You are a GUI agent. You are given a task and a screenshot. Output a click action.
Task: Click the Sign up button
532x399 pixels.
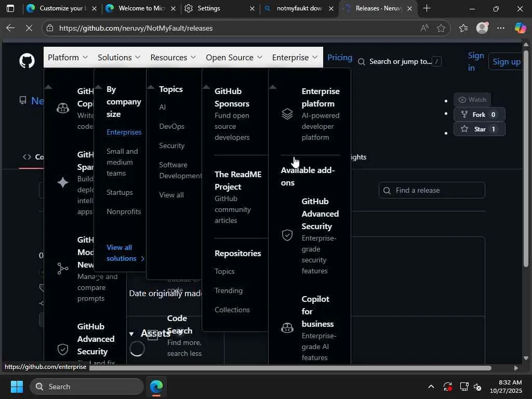pyautogui.click(x=506, y=61)
